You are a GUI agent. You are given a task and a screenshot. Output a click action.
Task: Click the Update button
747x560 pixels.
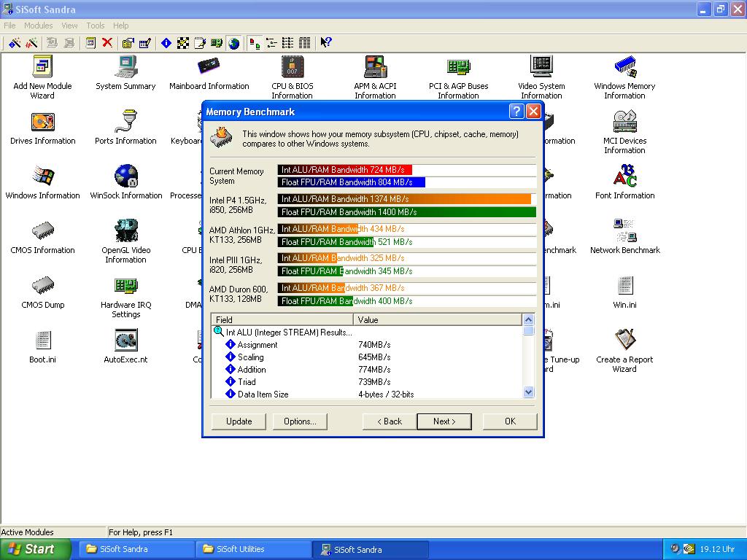coord(239,421)
